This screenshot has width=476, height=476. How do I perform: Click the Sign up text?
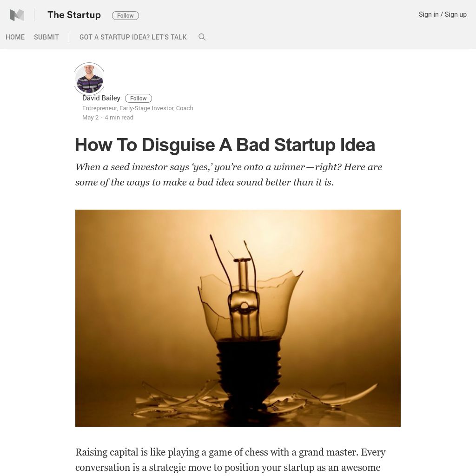(x=456, y=14)
